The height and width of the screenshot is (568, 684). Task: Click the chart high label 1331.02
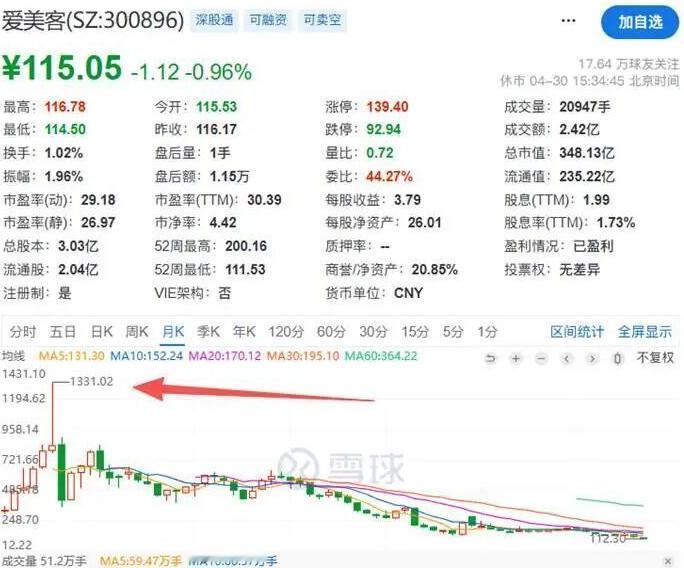[92, 382]
